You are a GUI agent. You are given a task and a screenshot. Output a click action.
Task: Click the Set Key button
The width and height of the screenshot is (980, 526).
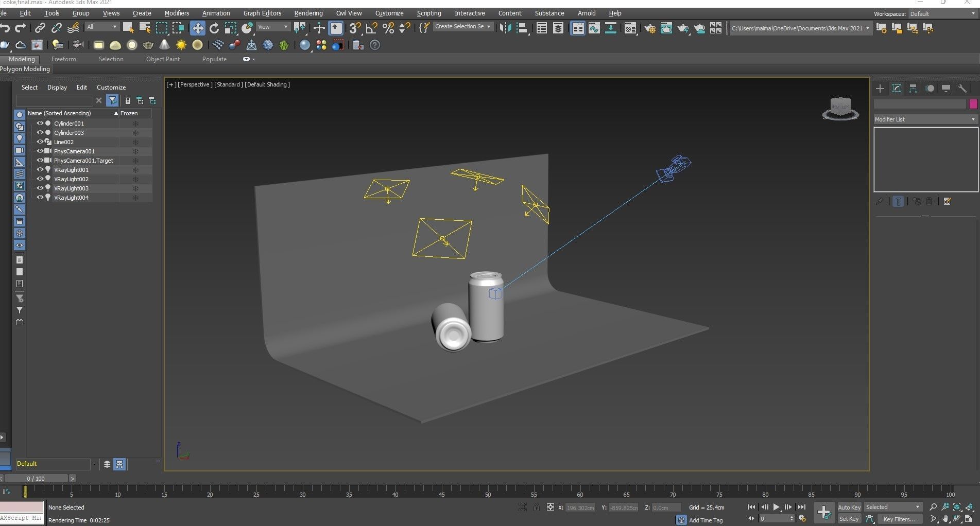point(849,519)
